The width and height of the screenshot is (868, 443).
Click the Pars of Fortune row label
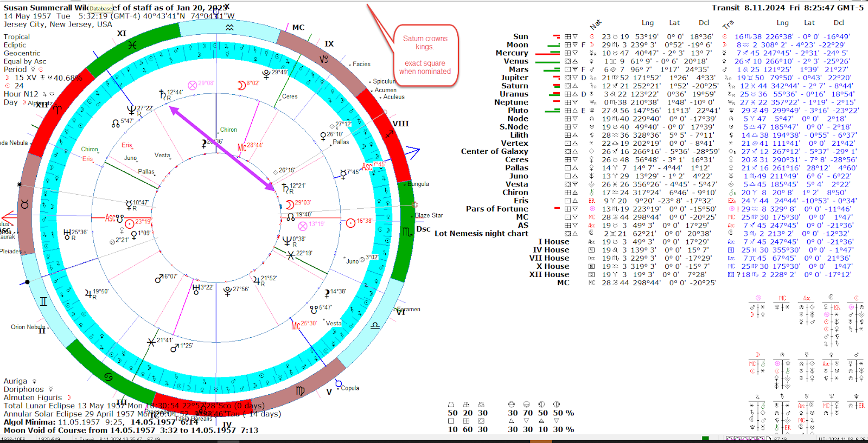497,209
